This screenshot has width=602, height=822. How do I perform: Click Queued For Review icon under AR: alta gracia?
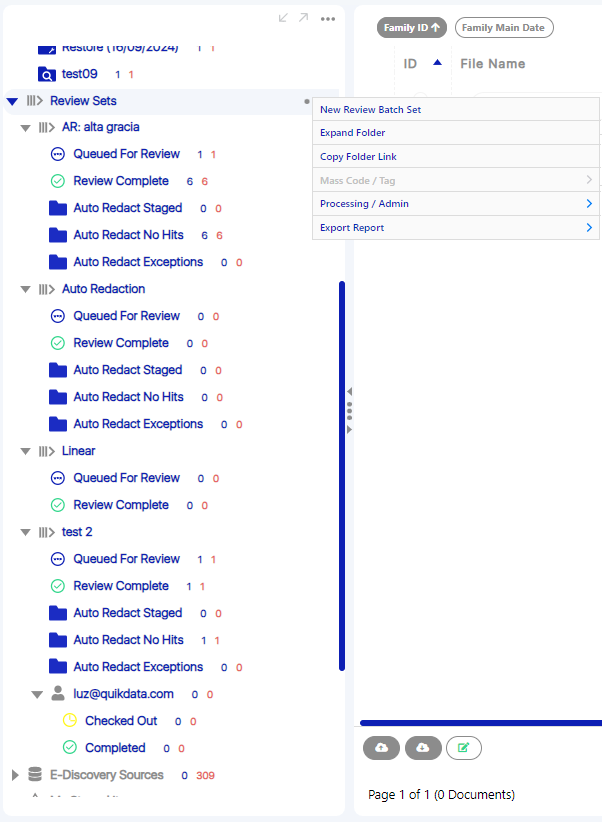pyautogui.click(x=58, y=154)
